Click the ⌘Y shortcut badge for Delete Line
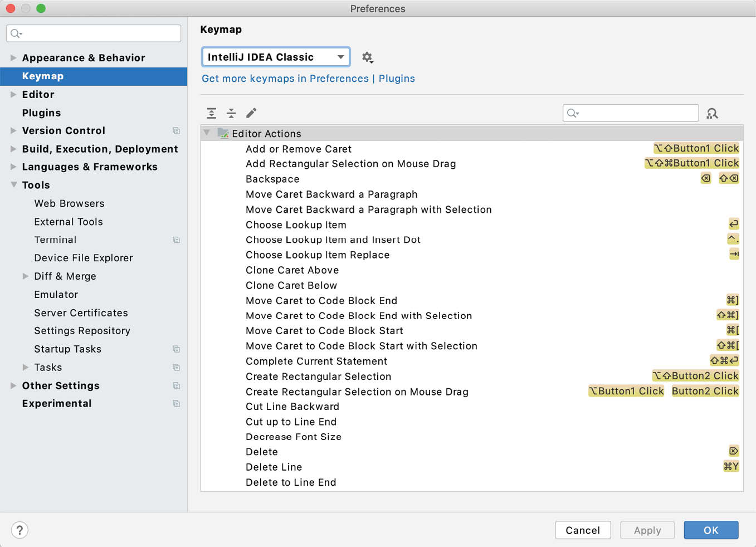756x547 pixels. click(x=731, y=466)
